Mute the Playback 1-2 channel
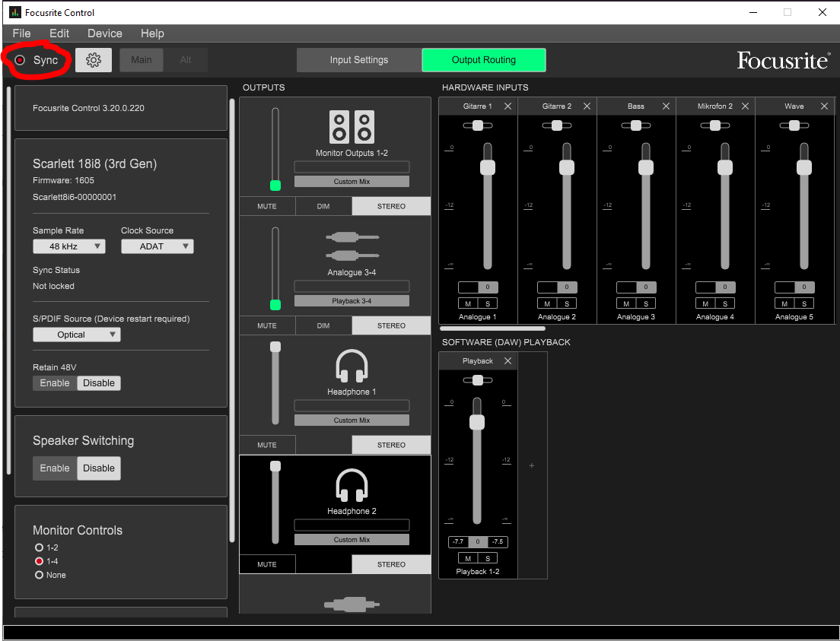The width and height of the screenshot is (840, 641). 468,559
